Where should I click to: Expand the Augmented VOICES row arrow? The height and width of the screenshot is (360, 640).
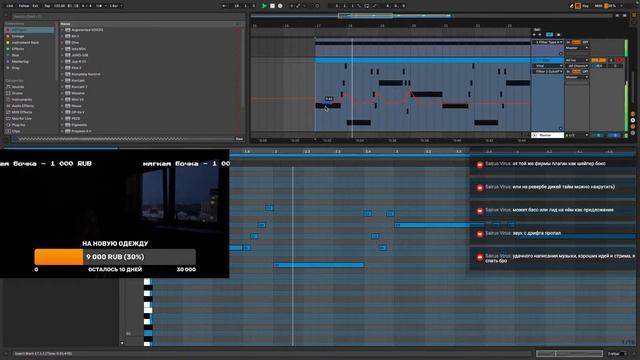coord(62,30)
